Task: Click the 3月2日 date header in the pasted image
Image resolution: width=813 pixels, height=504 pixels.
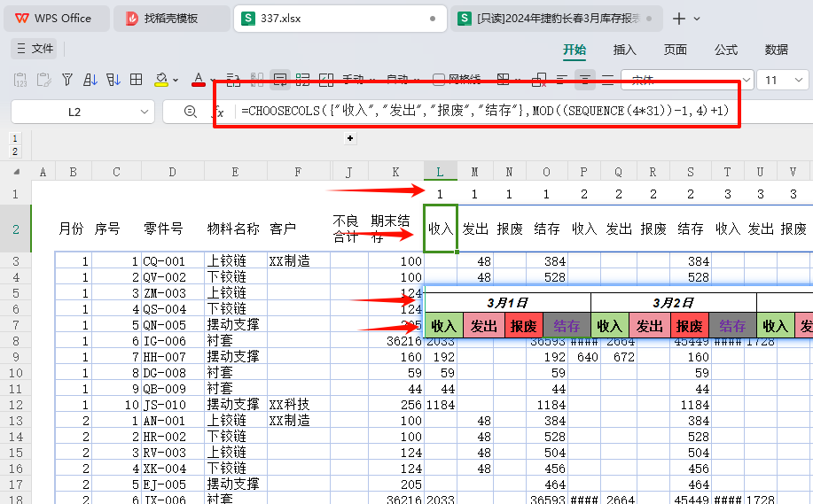Action: (674, 303)
